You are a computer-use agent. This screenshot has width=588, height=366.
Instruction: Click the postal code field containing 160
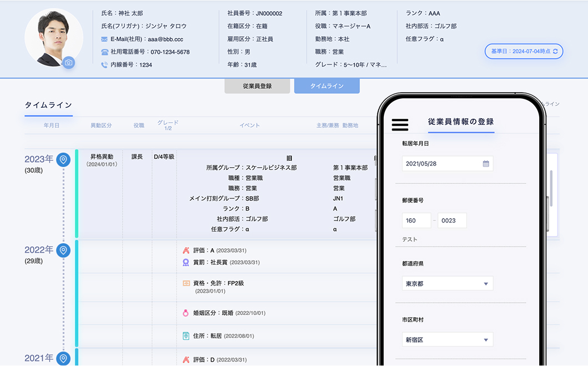pos(417,220)
